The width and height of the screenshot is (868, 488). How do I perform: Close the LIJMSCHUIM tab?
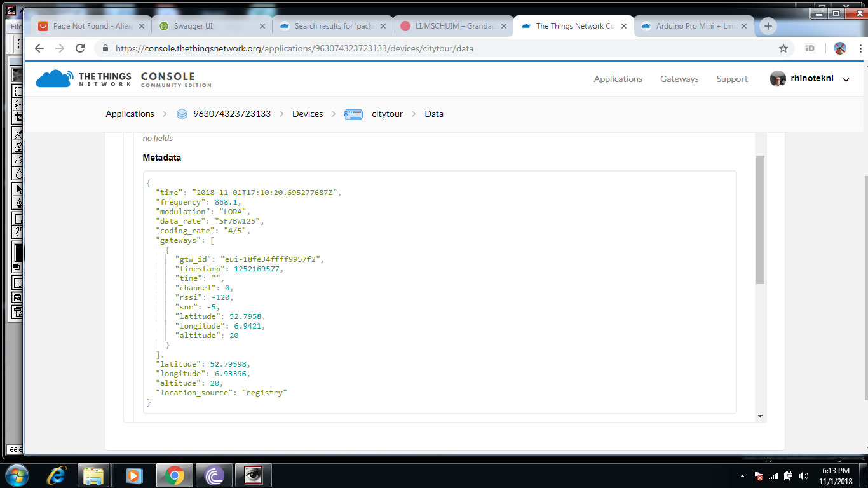click(x=504, y=26)
